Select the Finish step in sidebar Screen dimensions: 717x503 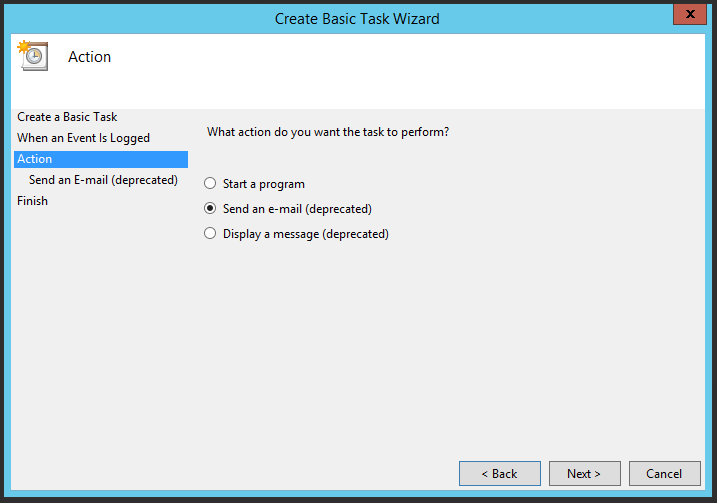click(32, 201)
